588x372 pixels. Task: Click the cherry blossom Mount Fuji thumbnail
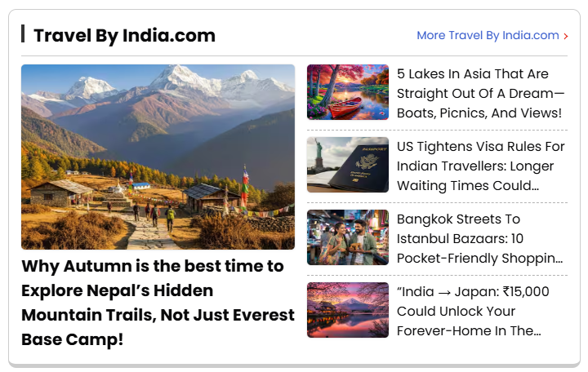348,310
